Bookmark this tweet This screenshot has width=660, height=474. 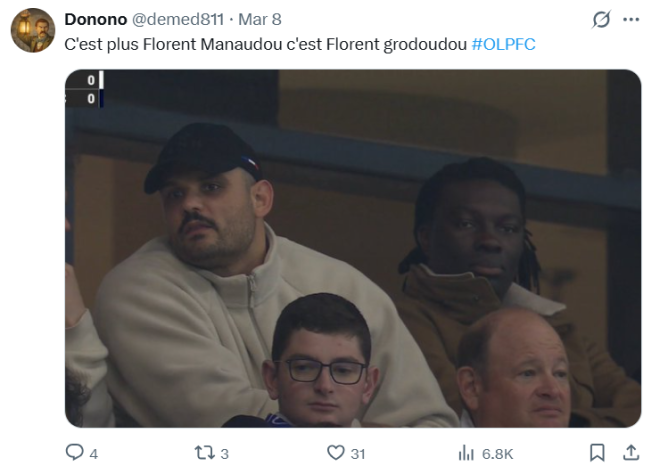(597, 453)
